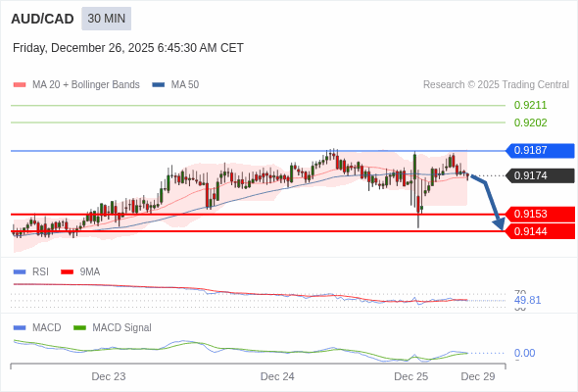
Task: Click the MACD value 0.00
Action: coord(524,353)
